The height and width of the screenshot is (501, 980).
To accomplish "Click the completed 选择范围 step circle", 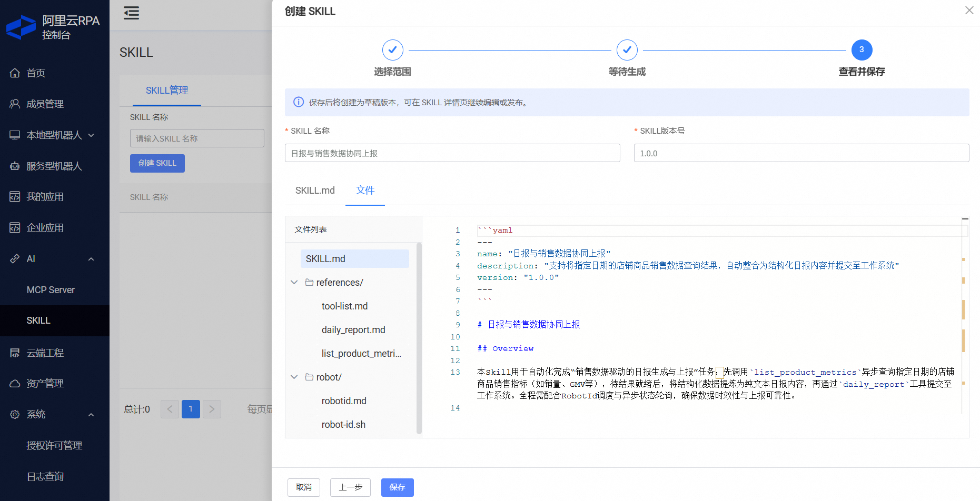I will tap(392, 50).
